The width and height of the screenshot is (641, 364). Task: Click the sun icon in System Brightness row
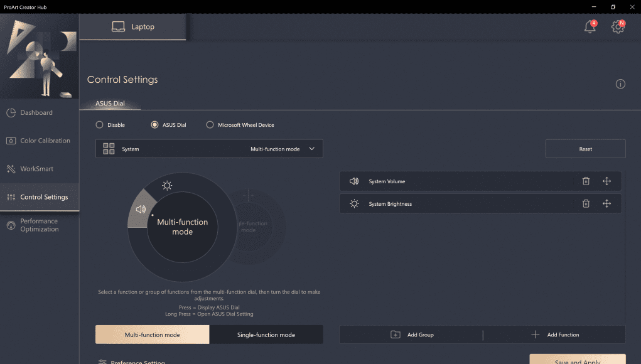click(354, 203)
